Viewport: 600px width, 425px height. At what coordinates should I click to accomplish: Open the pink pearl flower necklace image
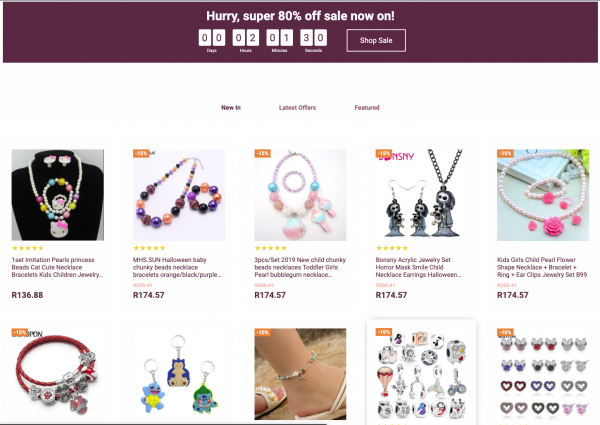click(543, 195)
